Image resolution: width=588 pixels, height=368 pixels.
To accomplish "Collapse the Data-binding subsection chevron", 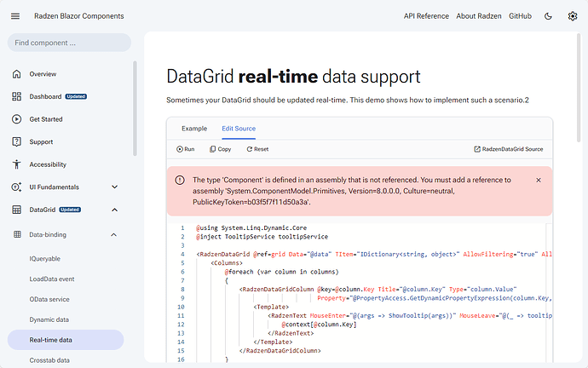I will click(x=114, y=234).
